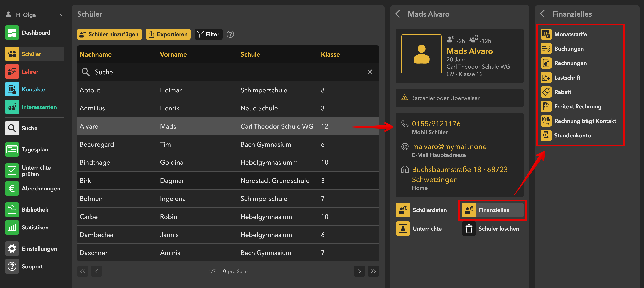This screenshot has height=288, width=644.
Task: Click the student profile picture placeholder
Action: tap(421, 54)
